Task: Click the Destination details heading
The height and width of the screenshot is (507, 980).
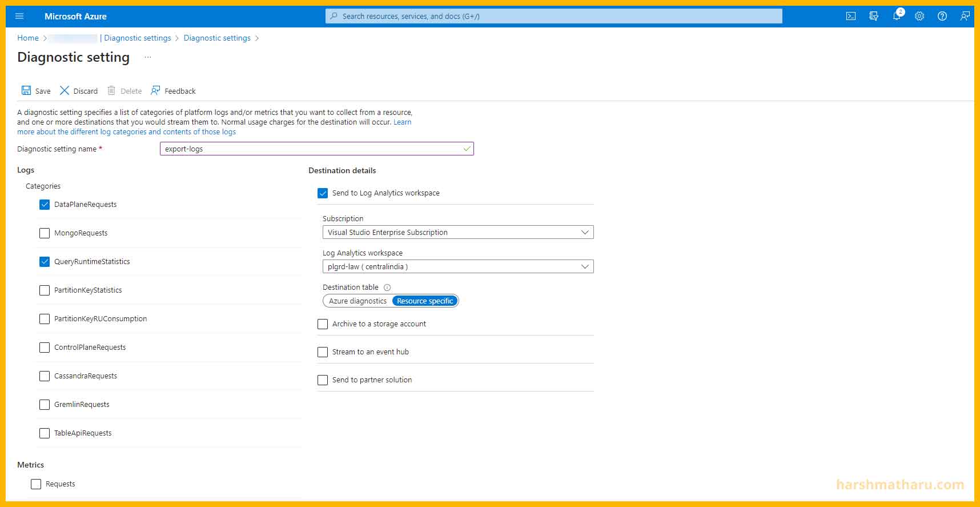Action: pyautogui.click(x=342, y=170)
